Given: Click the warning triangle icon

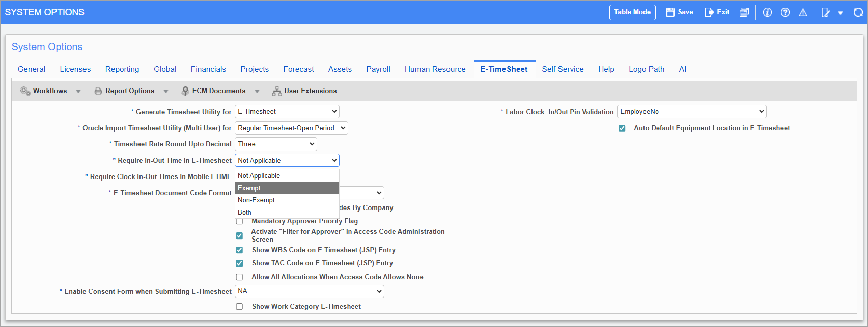Looking at the screenshot, I should tap(803, 12).
